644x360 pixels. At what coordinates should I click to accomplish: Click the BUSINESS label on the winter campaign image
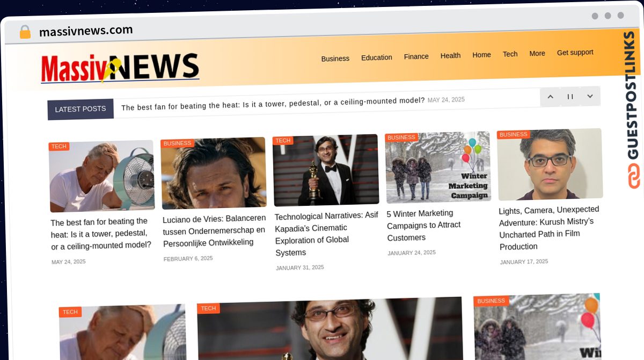coord(401,137)
